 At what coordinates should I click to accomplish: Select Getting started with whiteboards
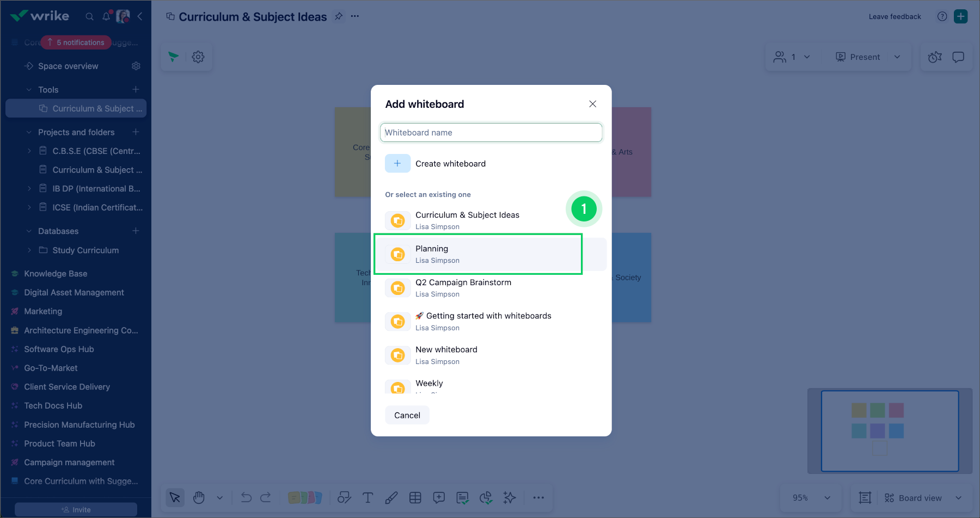491,322
